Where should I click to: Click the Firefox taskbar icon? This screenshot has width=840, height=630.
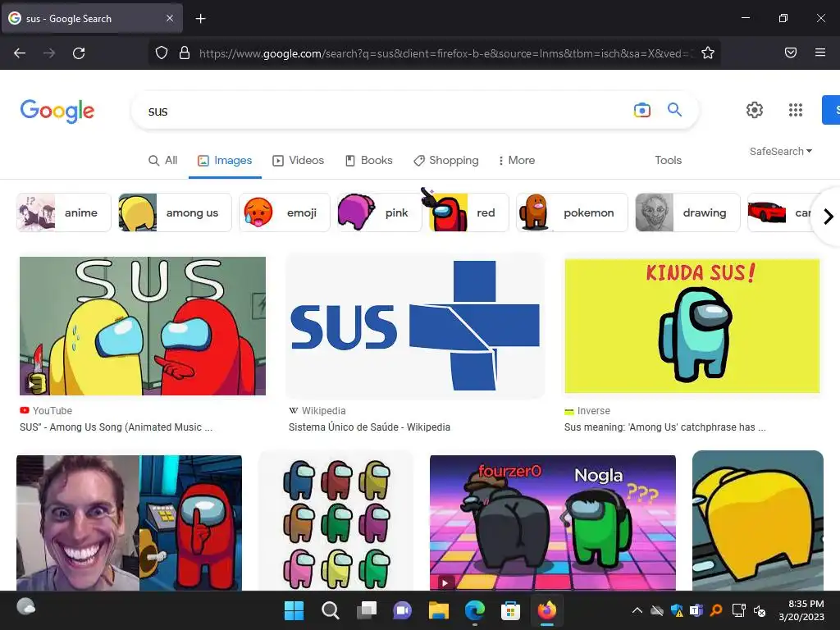coord(547,610)
